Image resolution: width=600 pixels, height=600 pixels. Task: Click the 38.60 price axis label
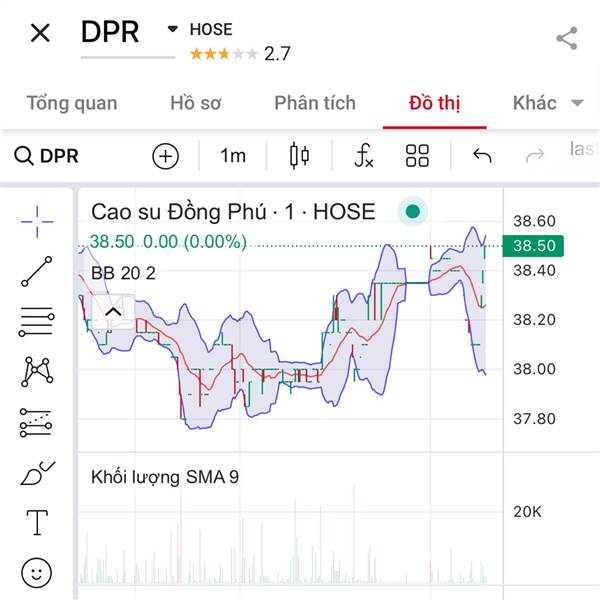(534, 221)
